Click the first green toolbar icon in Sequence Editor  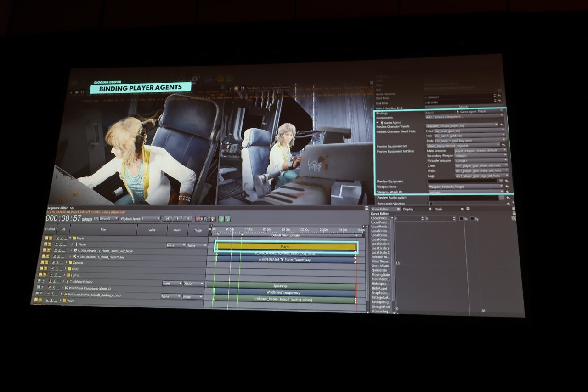tap(221, 219)
